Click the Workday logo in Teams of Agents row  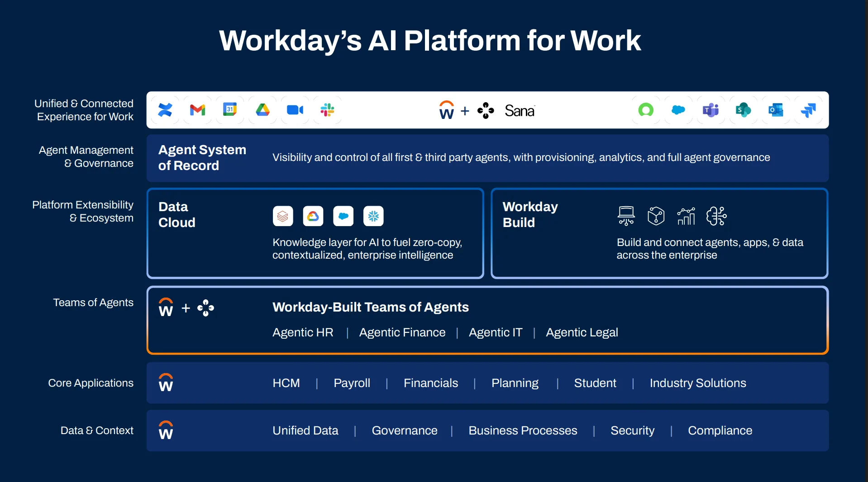click(166, 307)
